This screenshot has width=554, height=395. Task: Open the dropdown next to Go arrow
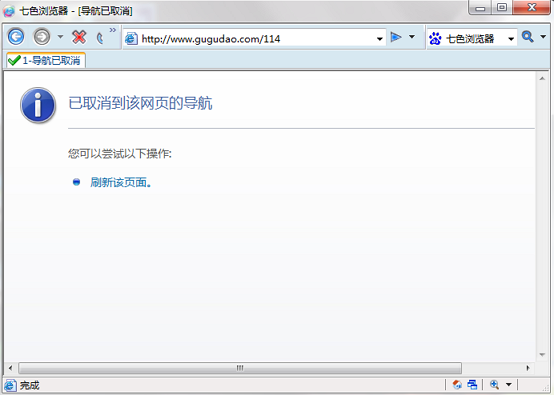(x=412, y=37)
